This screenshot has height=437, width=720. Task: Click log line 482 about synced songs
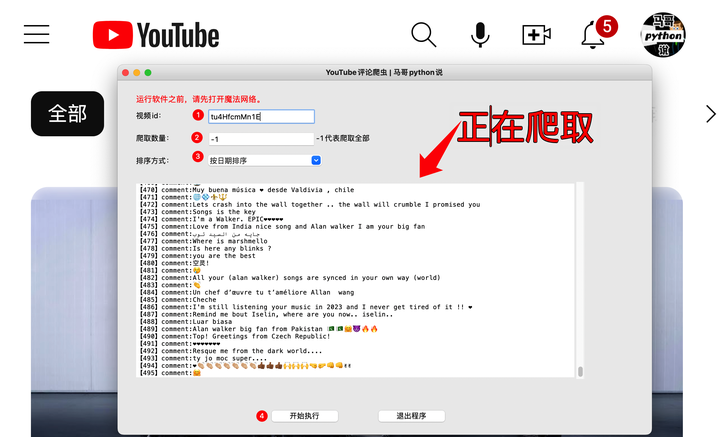point(290,278)
